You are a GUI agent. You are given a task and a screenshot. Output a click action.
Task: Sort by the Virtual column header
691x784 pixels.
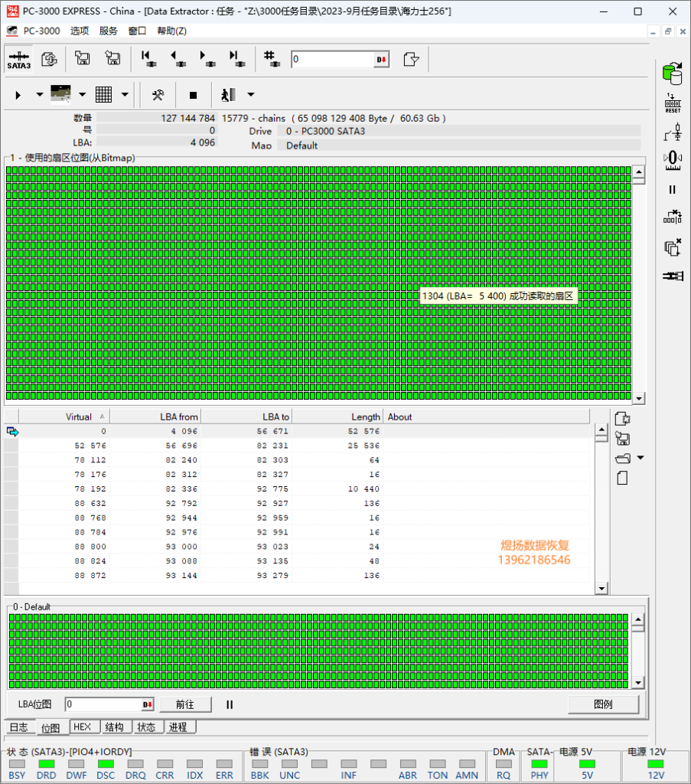(64, 417)
